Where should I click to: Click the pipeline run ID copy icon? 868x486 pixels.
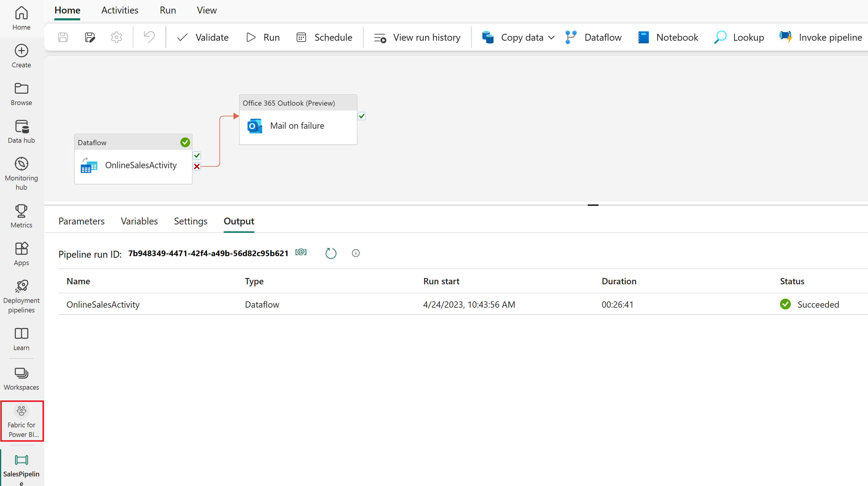pyautogui.click(x=301, y=253)
